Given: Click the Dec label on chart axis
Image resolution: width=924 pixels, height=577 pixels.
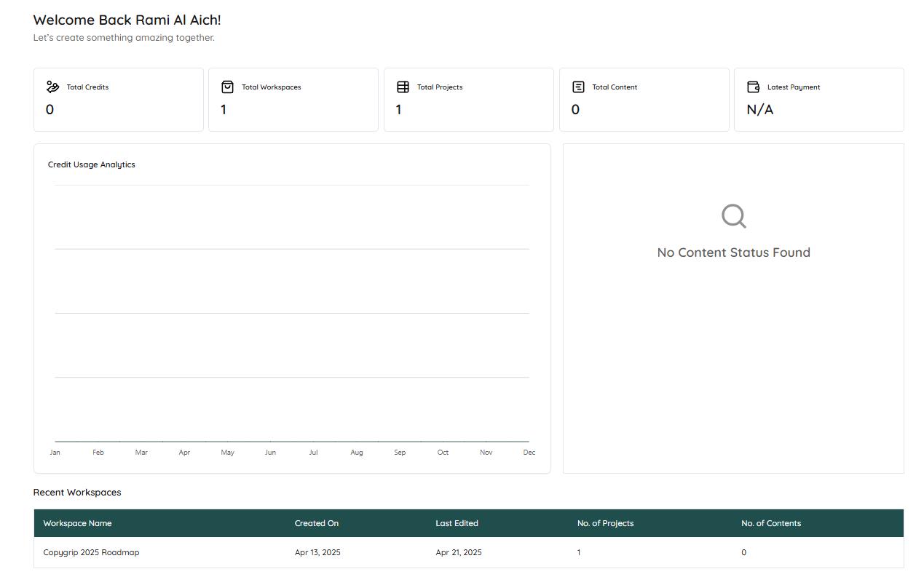Looking at the screenshot, I should coord(529,453).
